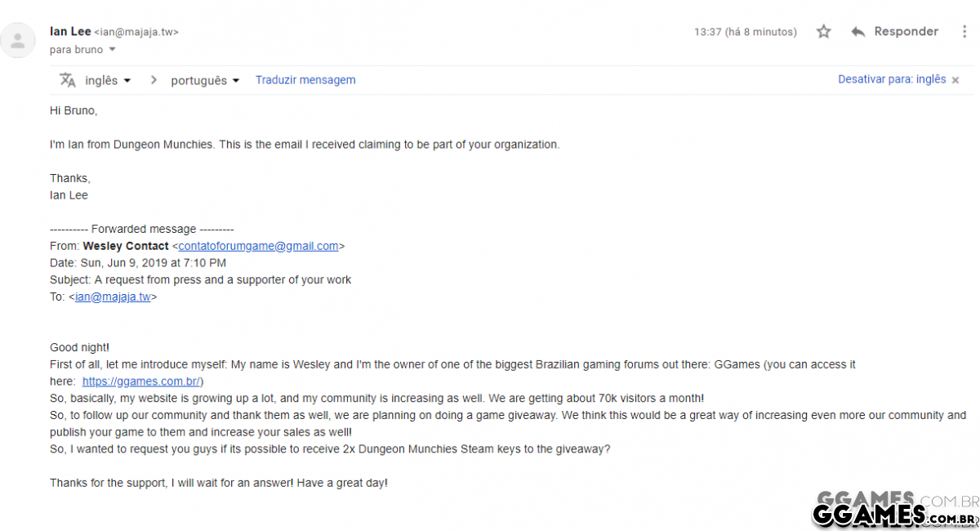This screenshot has width=980, height=531.
Task: Click the 'Wesley Contact' sender name
Action: click(126, 246)
